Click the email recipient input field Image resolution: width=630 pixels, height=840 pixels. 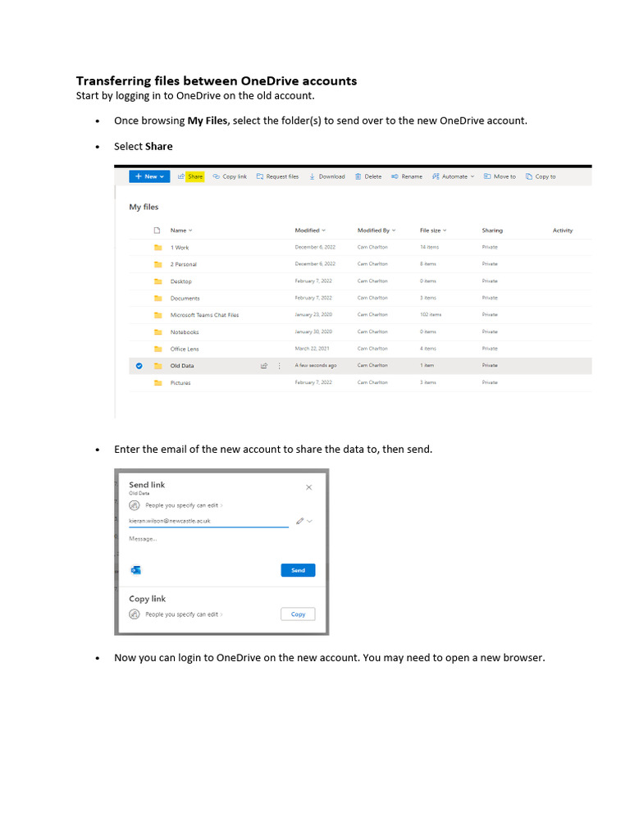point(208,521)
